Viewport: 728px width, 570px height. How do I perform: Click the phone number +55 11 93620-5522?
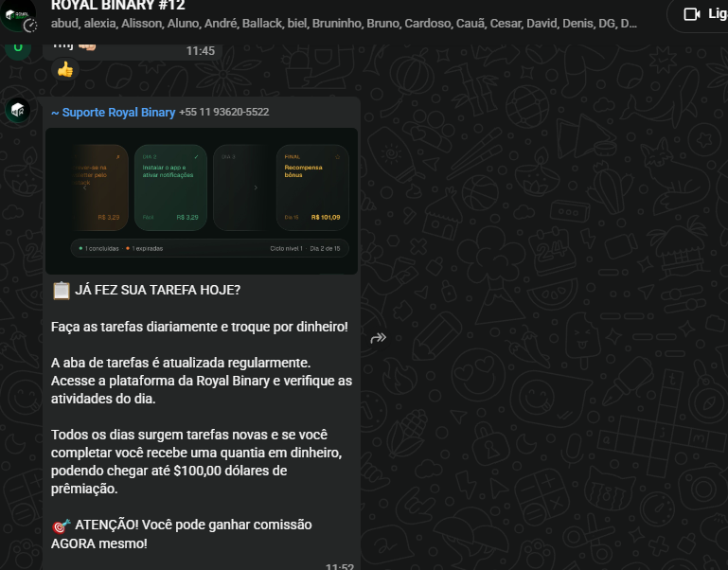pos(224,112)
